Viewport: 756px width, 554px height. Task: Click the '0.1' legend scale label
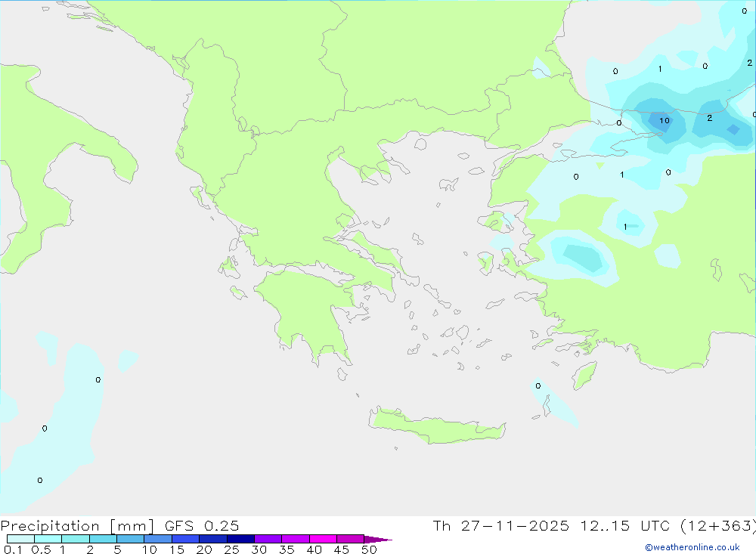(13, 549)
